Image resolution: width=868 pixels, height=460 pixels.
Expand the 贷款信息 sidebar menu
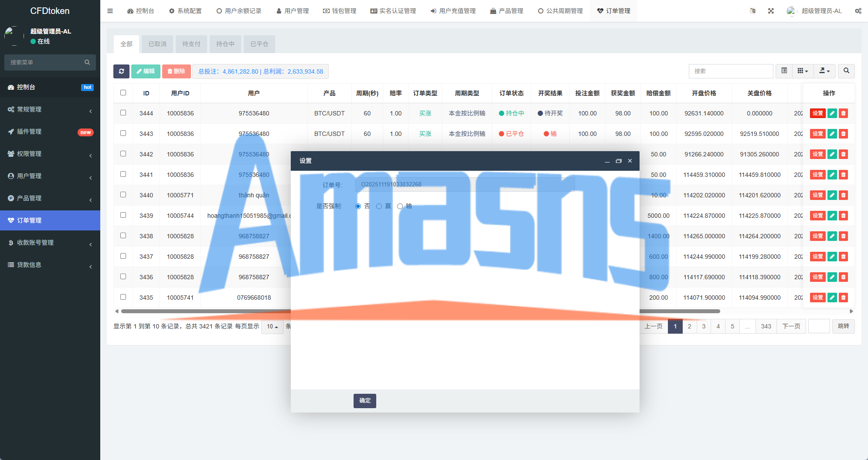[50, 265]
